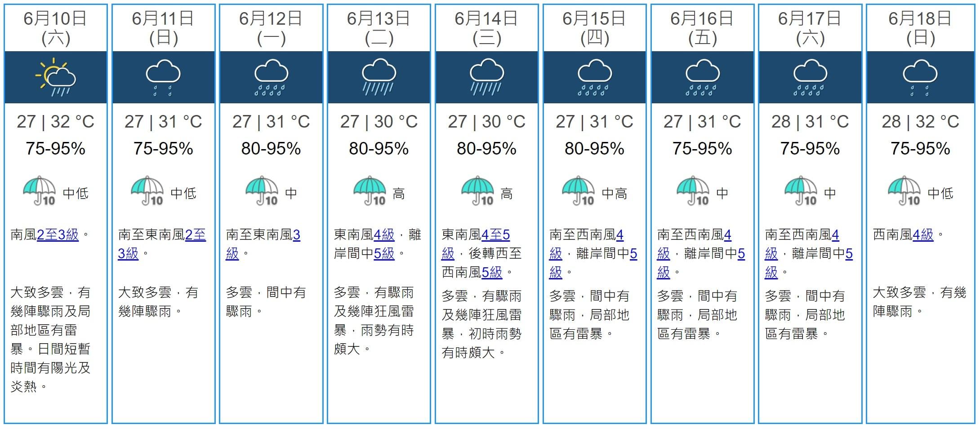
Task: Click the June 17 rain umbrella icon
Action: coord(801,191)
